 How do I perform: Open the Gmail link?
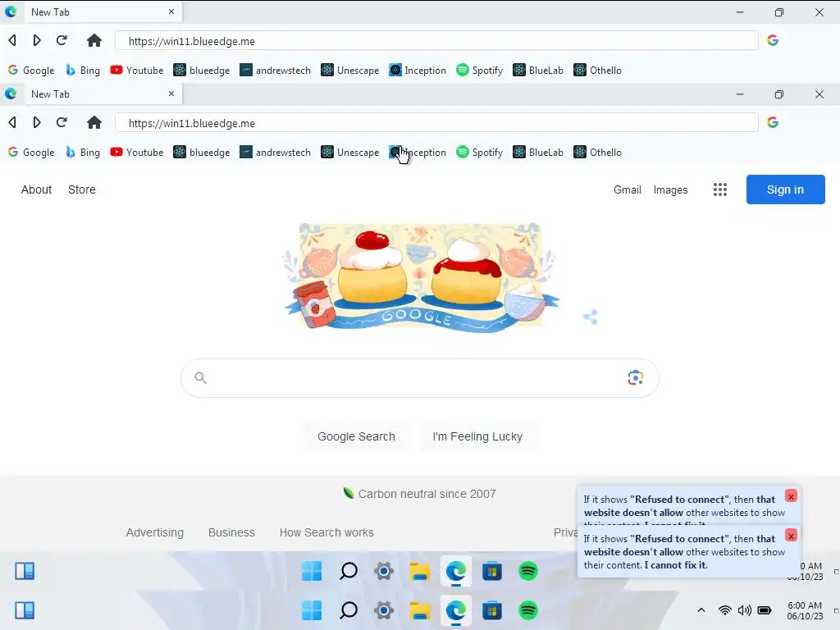tap(628, 189)
